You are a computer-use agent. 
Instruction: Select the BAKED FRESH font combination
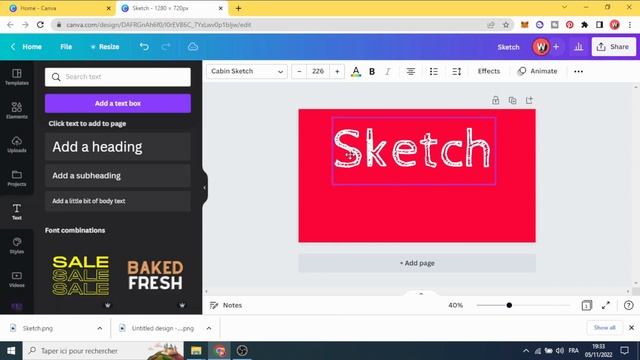pyautogui.click(x=155, y=276)
